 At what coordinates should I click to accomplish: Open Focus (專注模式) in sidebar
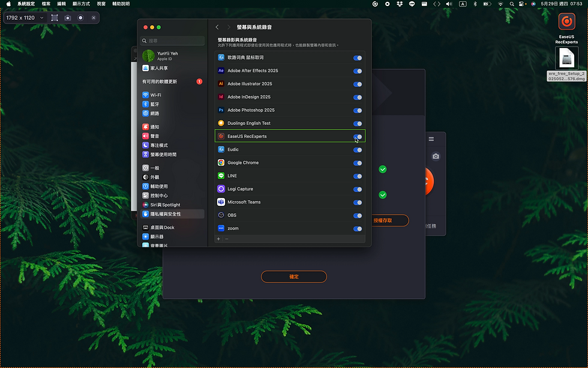pos(173,145)
